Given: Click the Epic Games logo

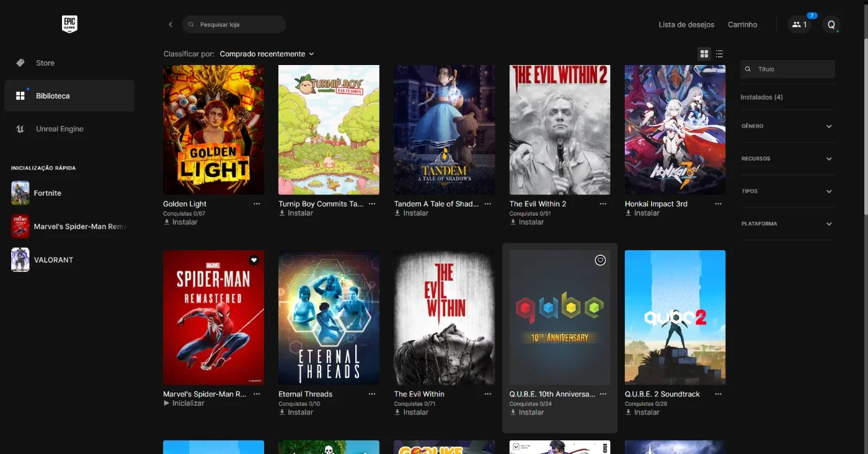Looking at the screenshot, I should [x=69, y=24].
